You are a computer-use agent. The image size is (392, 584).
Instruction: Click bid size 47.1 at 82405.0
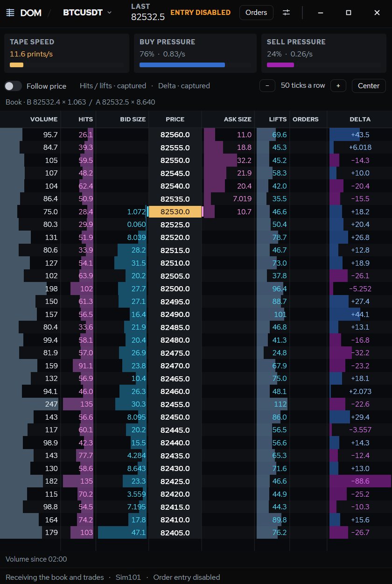click(139, 533)
